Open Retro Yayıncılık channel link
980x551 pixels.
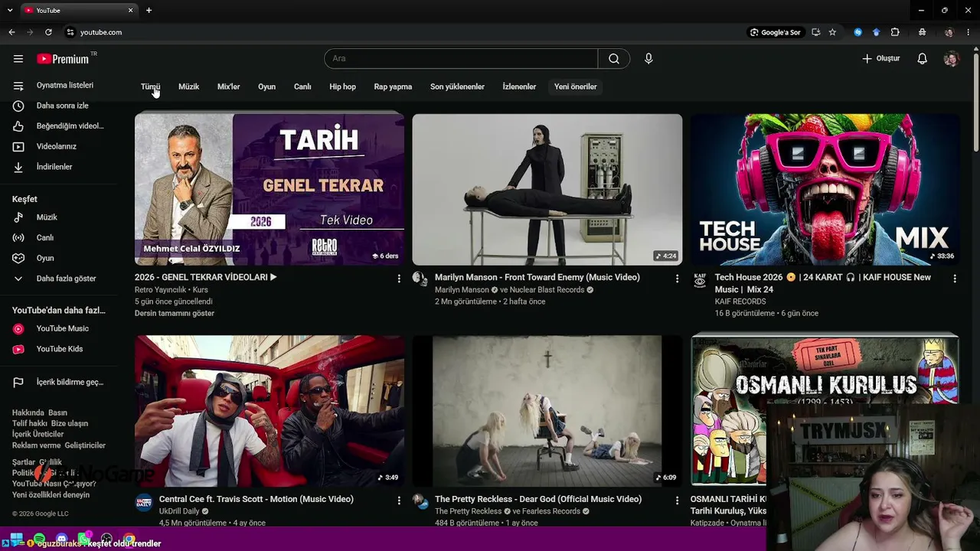coord(161,290)
